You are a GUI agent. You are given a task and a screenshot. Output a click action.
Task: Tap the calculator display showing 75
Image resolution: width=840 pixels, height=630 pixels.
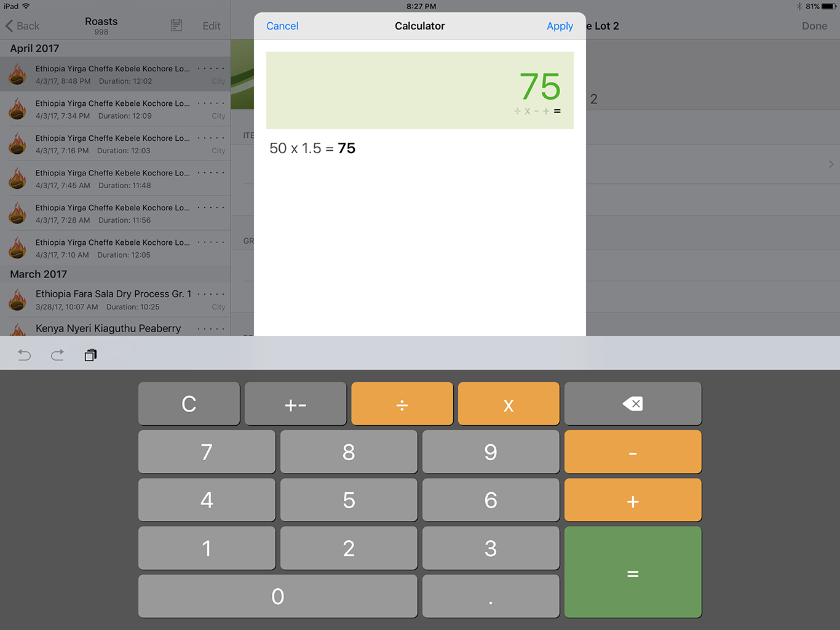pyautogui.click(x=420, y=90)
